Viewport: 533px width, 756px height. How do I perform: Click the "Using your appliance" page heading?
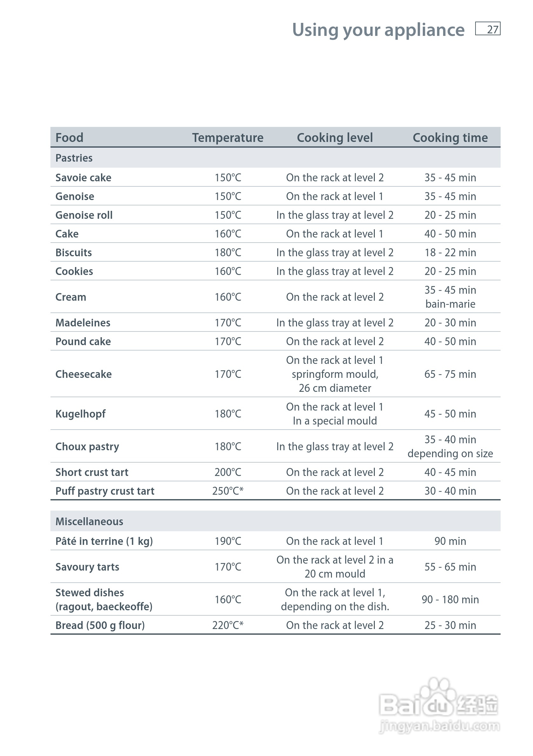click(x=378, y=30)
